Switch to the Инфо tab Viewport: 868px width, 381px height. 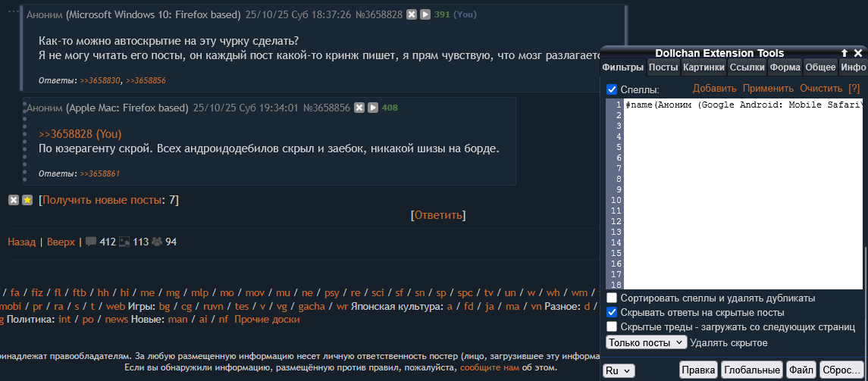853,67
